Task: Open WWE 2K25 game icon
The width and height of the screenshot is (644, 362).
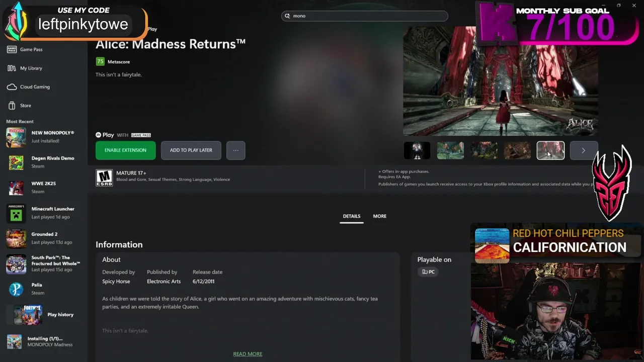Action: 16,188
